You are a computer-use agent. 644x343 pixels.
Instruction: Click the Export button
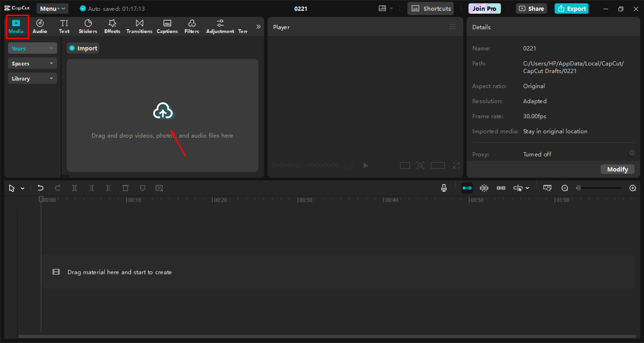tap(571, 8)
